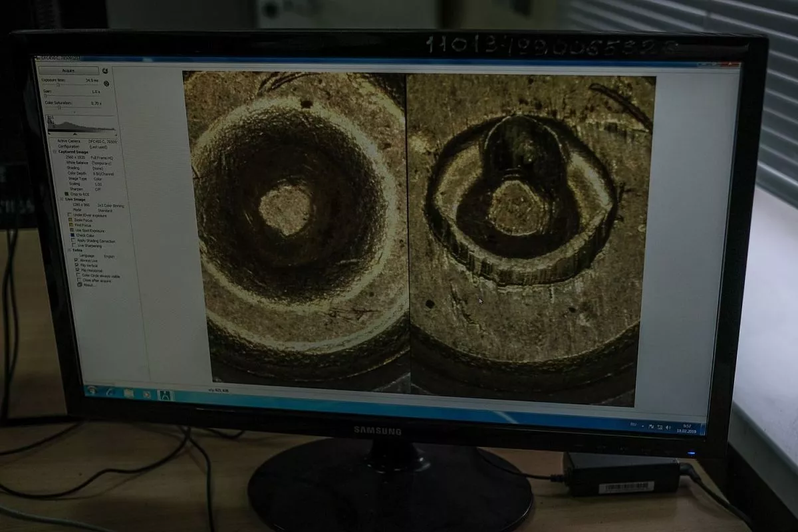This screenshot has height=532, width=798.
Task: Open the Language dropdown showing English
Action: (110, 256)
